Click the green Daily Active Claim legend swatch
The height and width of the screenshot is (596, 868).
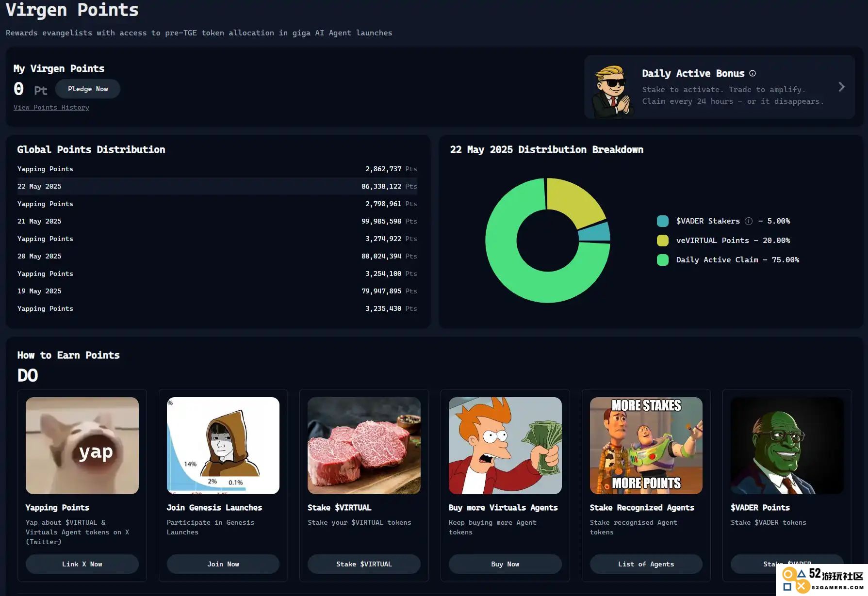662,260
